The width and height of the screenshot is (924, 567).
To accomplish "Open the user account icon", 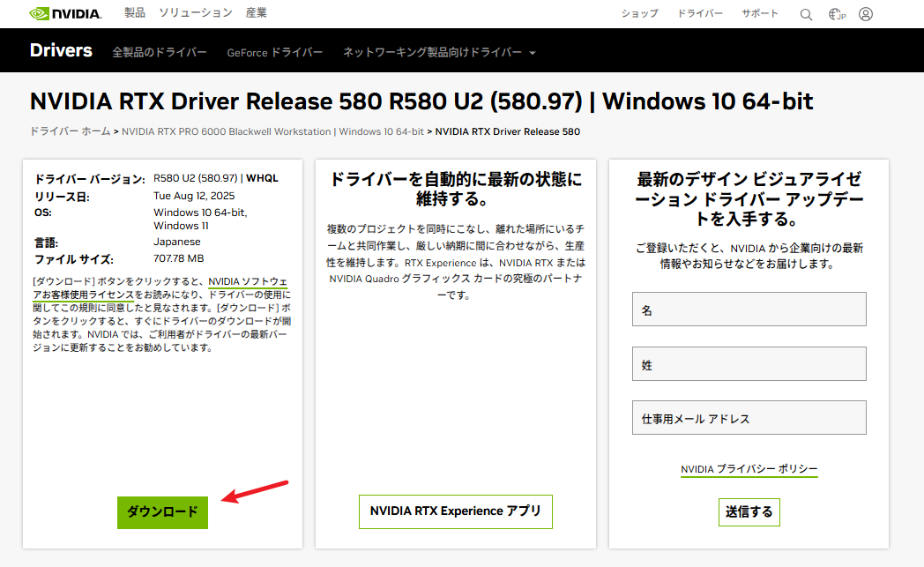I will 866,14.
